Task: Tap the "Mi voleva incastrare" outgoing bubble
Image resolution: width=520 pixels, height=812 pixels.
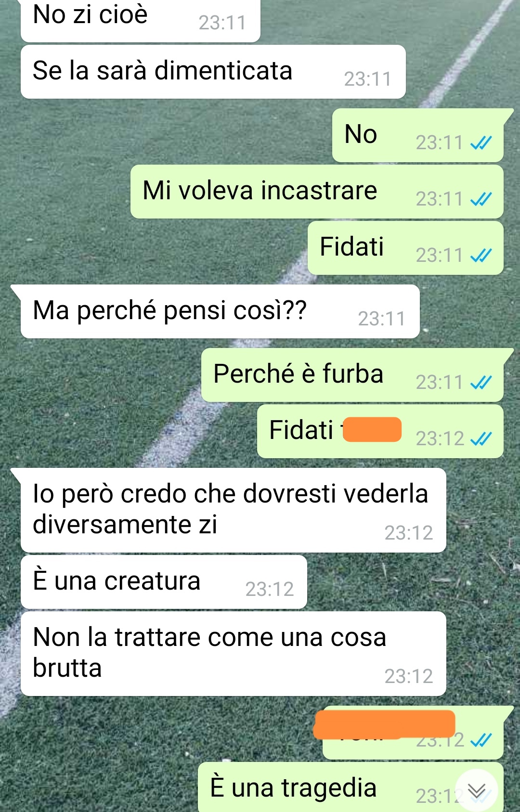Action: coord(317,192)
